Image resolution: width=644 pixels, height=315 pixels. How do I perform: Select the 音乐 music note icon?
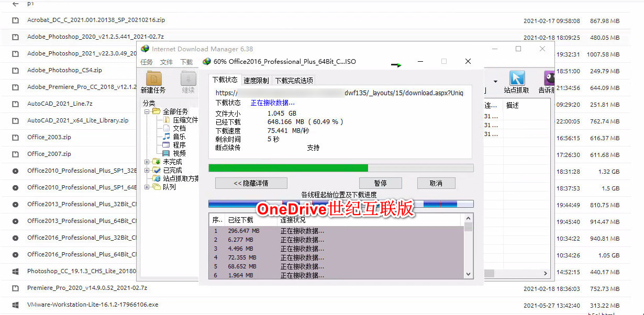coord(166,137)
